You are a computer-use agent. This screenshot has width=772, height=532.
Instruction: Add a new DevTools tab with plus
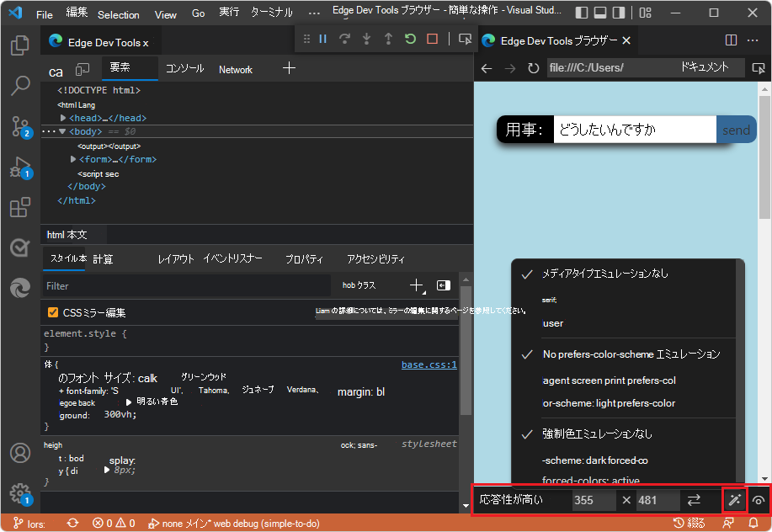(x=289, y=68)
